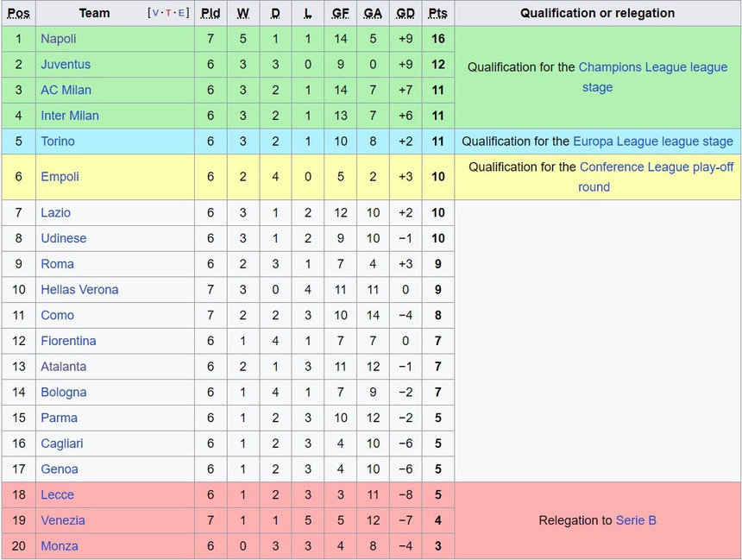Screen dimensions: 742x560
Task: Sort the table by Draws column
Action: click(274, 13)
